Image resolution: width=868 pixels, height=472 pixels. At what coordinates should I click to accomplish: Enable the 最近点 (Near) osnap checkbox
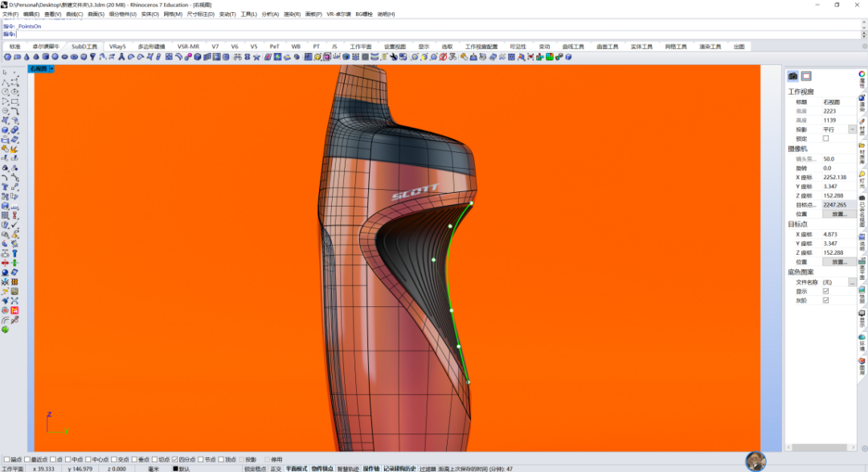click(27, 459)
